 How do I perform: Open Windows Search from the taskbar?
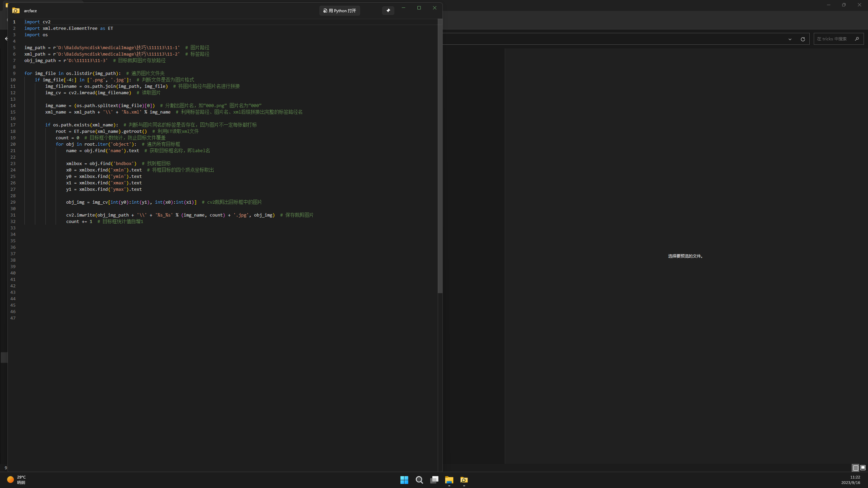pos(419,480)
